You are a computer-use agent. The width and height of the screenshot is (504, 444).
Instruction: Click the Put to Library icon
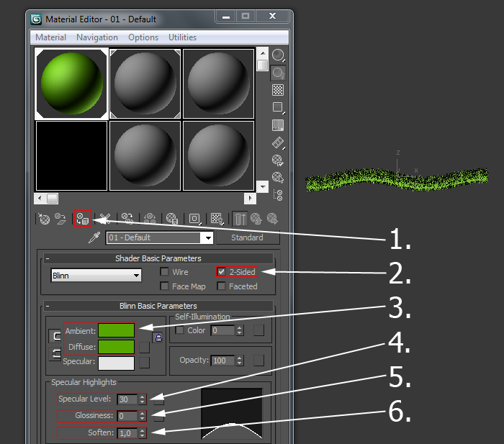172,219
